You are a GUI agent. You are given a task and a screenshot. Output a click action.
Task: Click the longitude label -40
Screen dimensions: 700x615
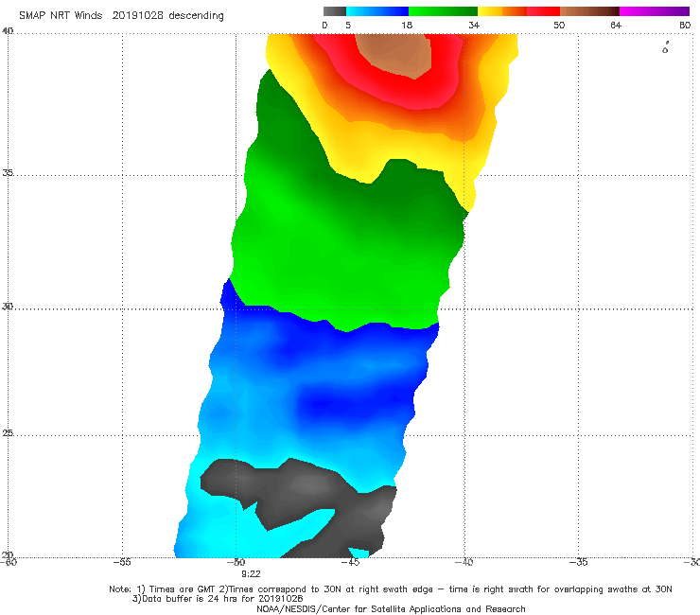(x=464, y=562)
